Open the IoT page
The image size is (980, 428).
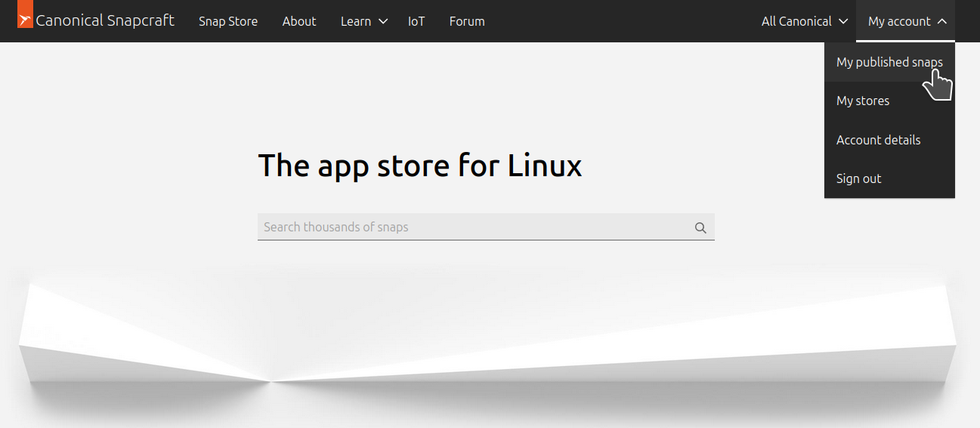[x=416, y=21]
